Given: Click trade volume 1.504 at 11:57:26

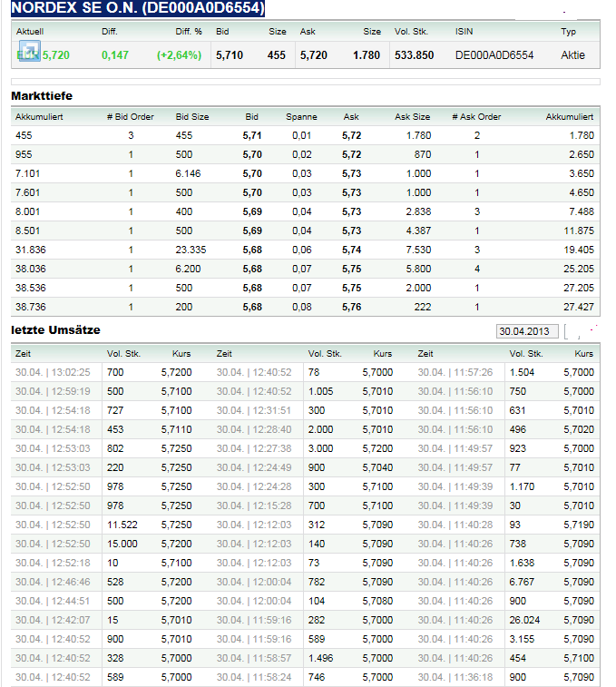Looking at the screenshot, I should (x=522, y=372).
